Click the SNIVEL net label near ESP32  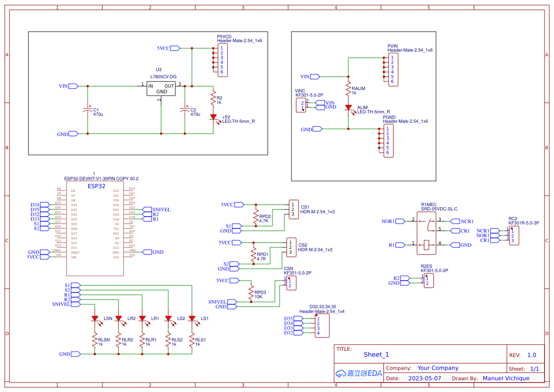point(162,209)
